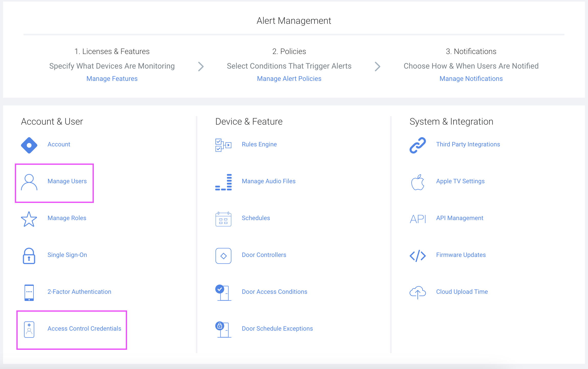Image resolution: width=588 pixels, height=369 pixels.
Task: Select the Apple TV Settings apple icon
Action: 418,182
